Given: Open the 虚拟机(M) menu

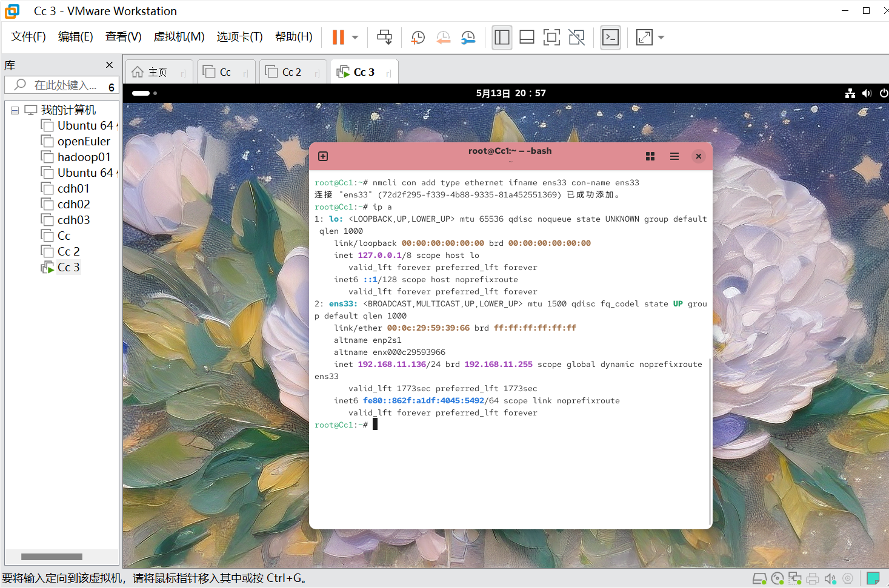Looking at the screenshot, I should point(179,37).
